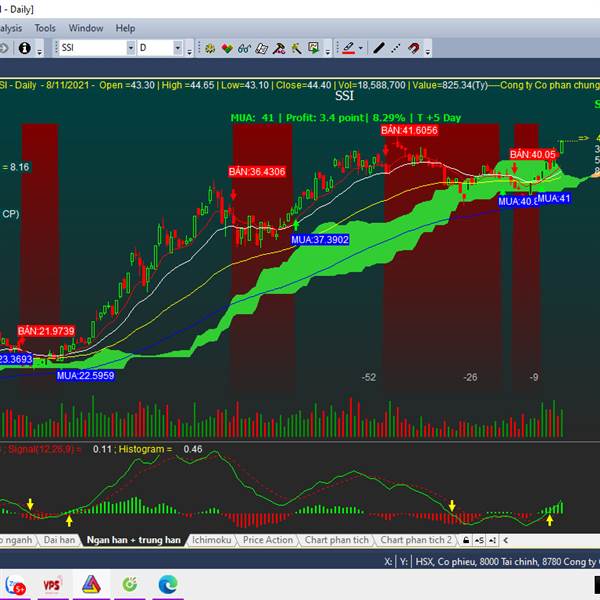Image resolution: width=600 pixels, height=600 pixels.
Task: Click the -52 period marker text
Action: click(x=369, y=377)
